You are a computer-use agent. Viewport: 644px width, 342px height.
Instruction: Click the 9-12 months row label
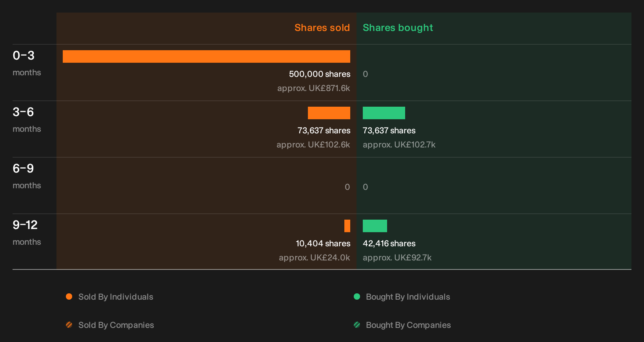(x=27, y=233)
